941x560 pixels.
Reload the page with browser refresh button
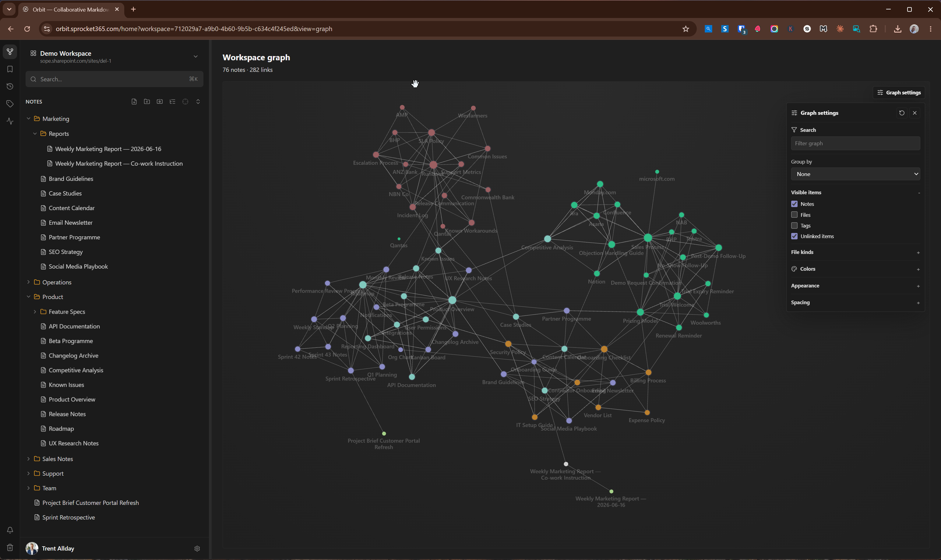(27, 29)
